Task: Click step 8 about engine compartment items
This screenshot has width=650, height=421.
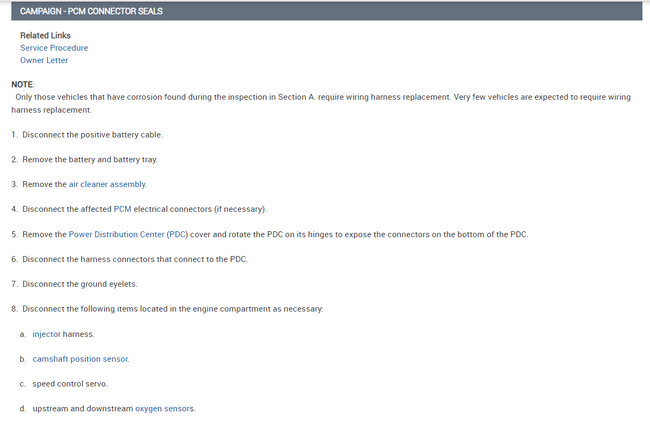Action: point(172,309)
